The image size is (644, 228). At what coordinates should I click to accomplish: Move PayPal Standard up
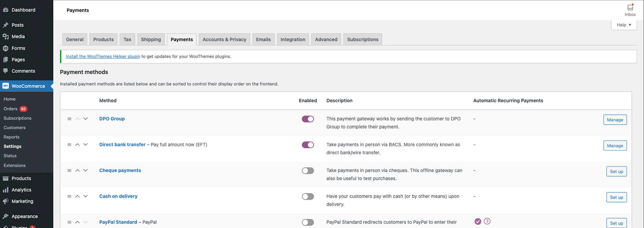coord(77,222)
